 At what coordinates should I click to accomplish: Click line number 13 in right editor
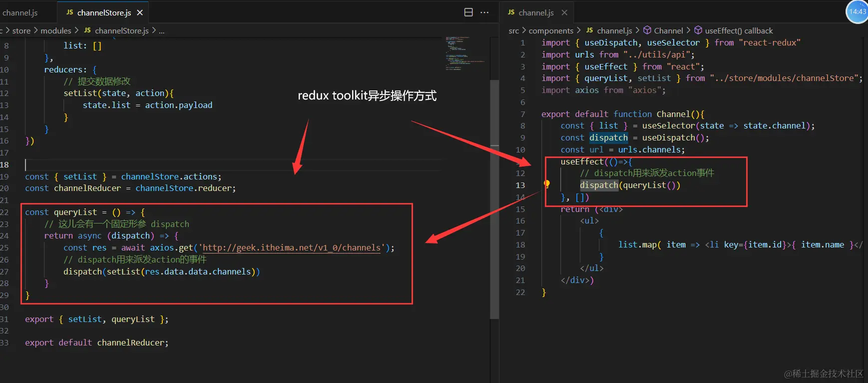520,185
